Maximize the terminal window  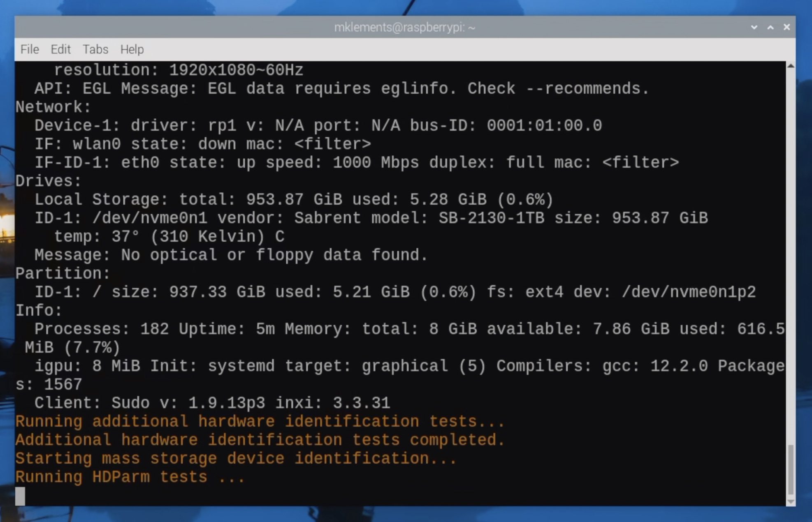click(770, 27)
